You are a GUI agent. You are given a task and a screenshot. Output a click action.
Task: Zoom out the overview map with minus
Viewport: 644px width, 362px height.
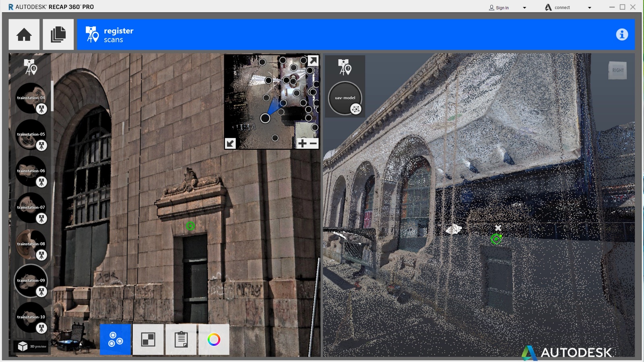coord(314,143)
